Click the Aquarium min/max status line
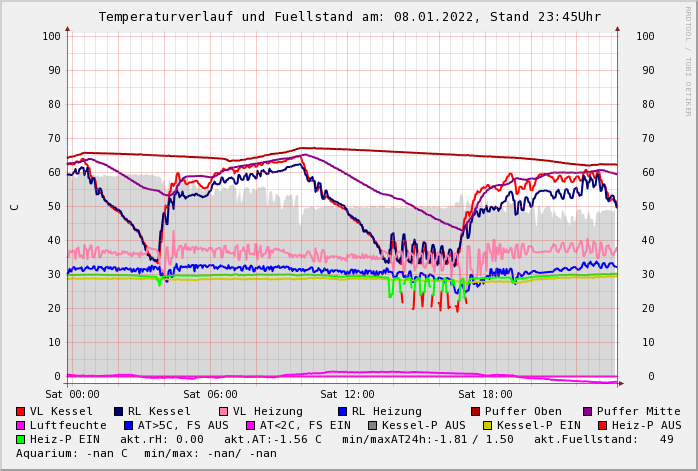This screenshot has height=471, width=698. tap(146, 453)
